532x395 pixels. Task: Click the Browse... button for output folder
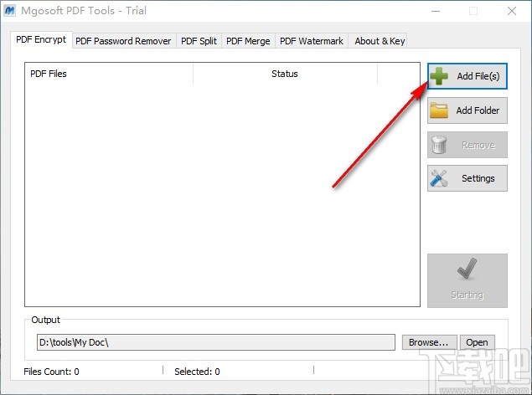(x=429, y=342)
